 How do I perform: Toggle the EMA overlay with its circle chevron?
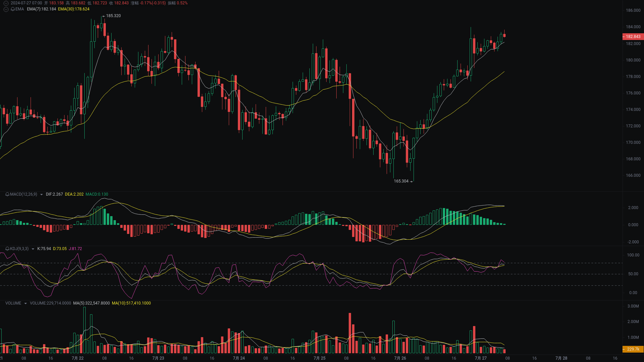pyautogui.click(x=5, y=9)
